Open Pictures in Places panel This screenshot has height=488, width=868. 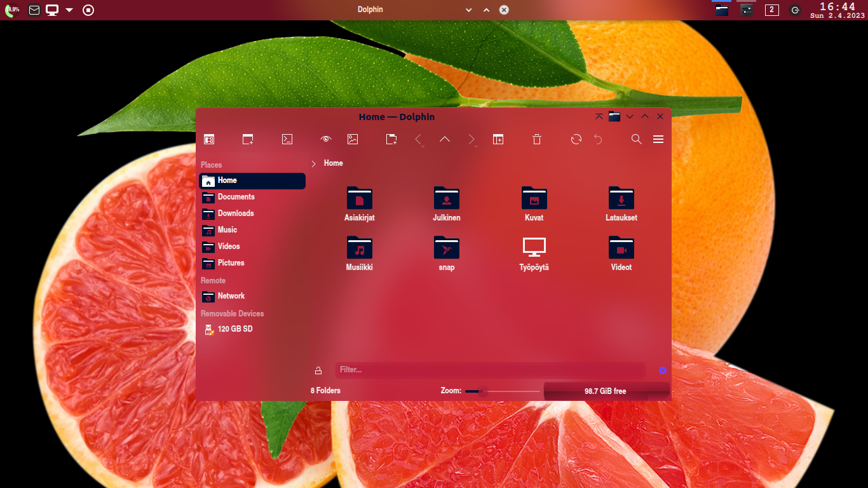252,263
